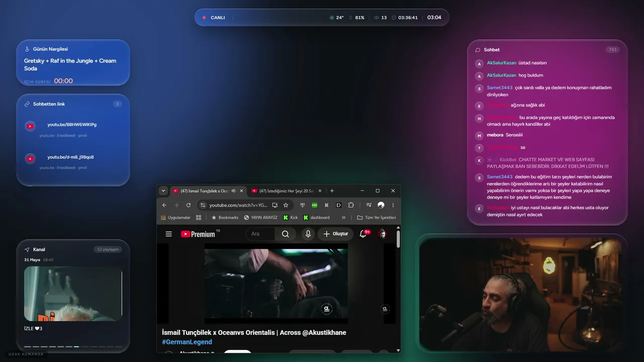The height and width of the screenshot is (362, 644).
Task: Open the Tüm Yer İşaretleri folder
Action: pyautogui.click(x=376, y=218)
